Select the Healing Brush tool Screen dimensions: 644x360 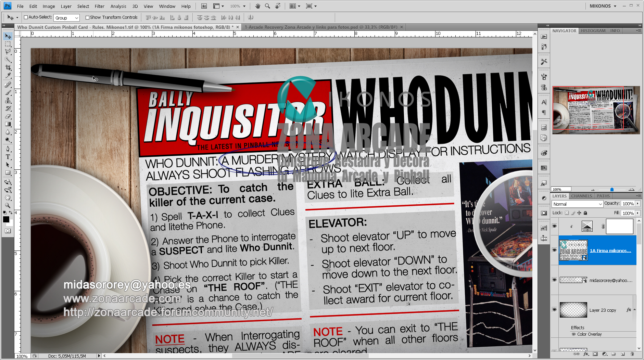point(8,85)
